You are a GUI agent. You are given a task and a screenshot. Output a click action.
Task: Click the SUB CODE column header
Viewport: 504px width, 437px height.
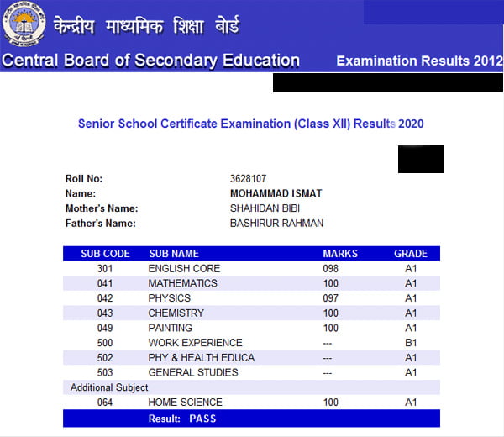click(x=104, y=254)
